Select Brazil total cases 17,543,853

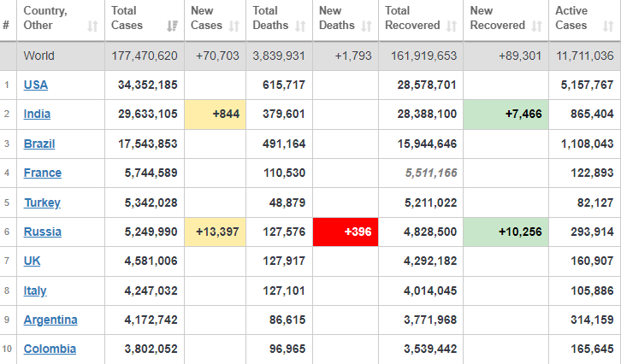[x=148, y=144]
